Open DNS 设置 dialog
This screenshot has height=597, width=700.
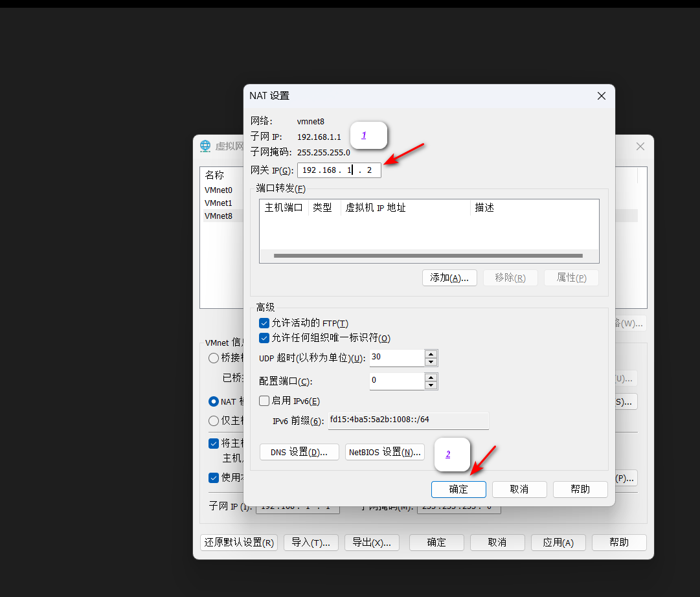click(299, 452)
